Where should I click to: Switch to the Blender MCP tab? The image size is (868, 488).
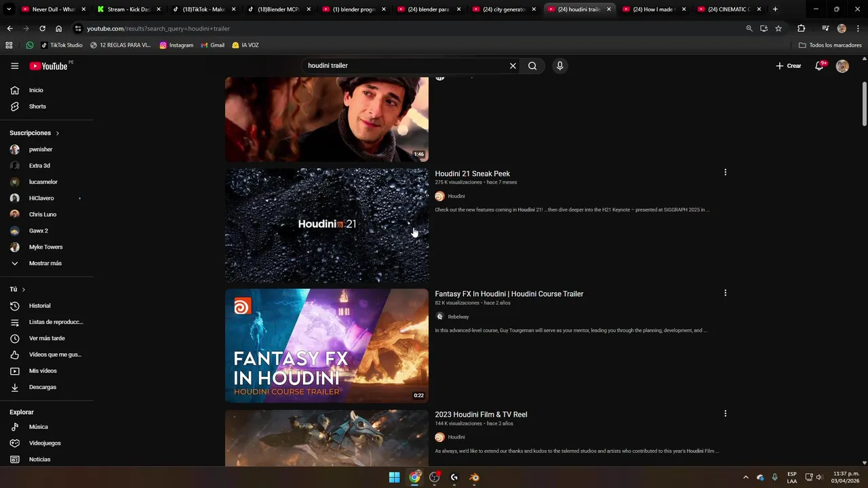279,9
